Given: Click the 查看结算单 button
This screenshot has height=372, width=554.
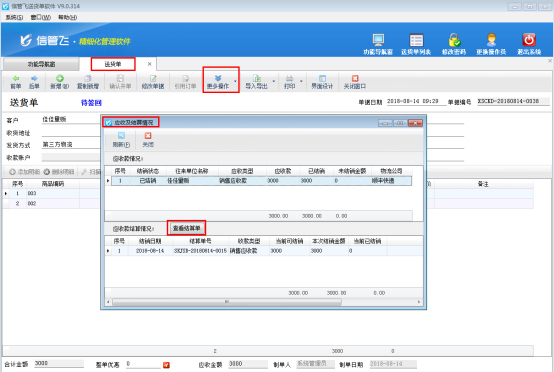Looking at the screenshot, I should pos(187,228).
